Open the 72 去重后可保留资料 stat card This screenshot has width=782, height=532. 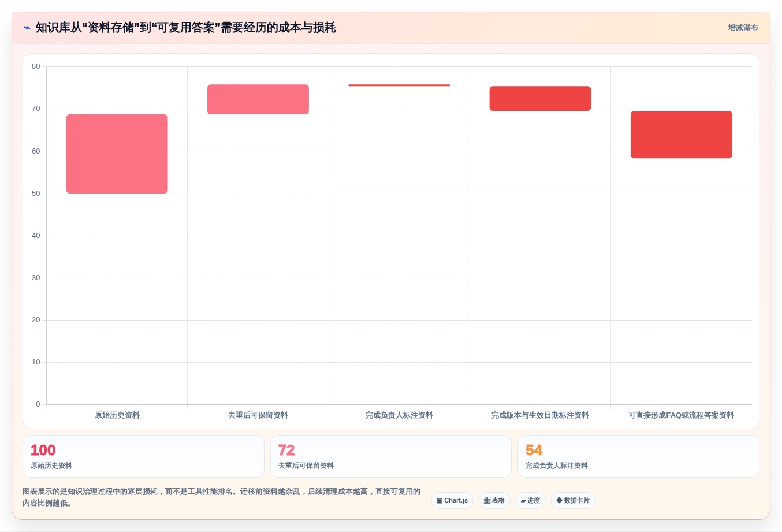tap(391, 456)
